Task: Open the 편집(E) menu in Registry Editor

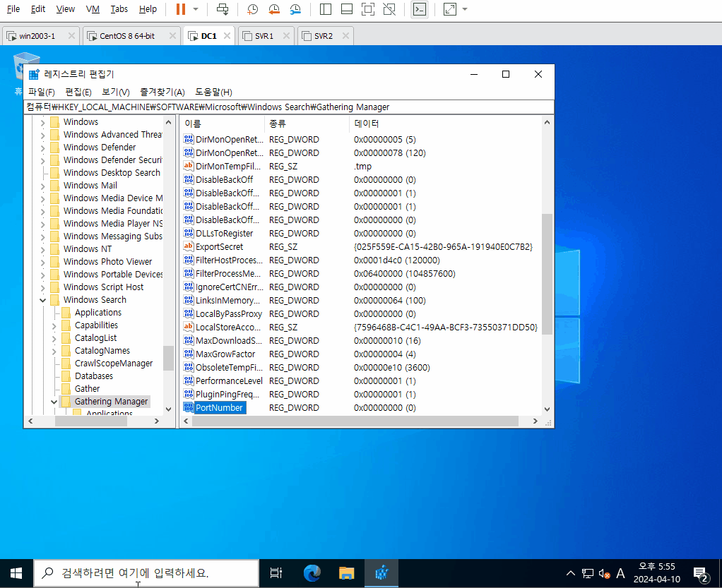Action: (78, 92)
